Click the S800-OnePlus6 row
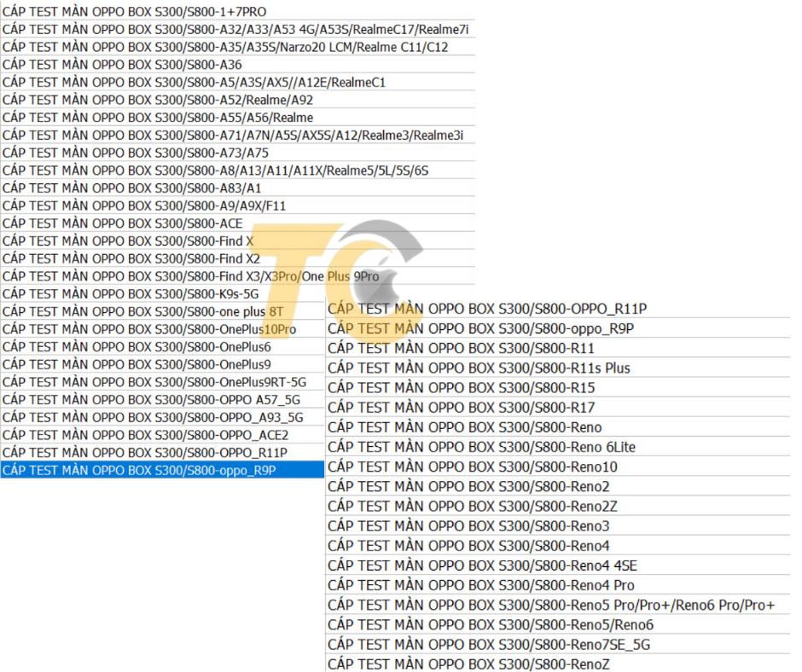The width and height of the screenshot is (802, 672). pos(163,347)
